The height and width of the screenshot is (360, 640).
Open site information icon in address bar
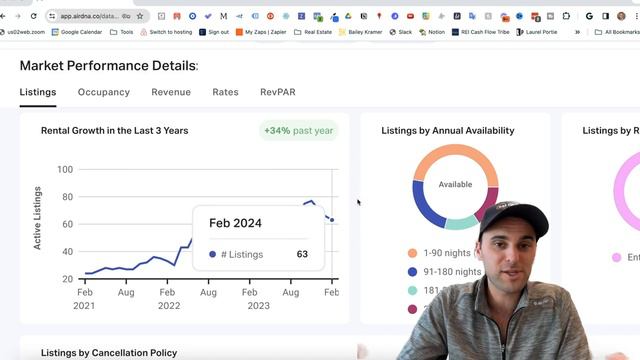pos(52,16)
